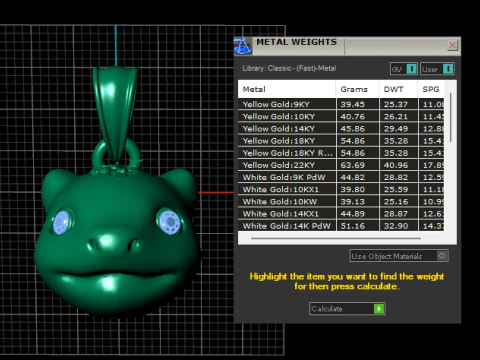
Task: Click the right gemstone eye on model
Action: tap(169, 221)
